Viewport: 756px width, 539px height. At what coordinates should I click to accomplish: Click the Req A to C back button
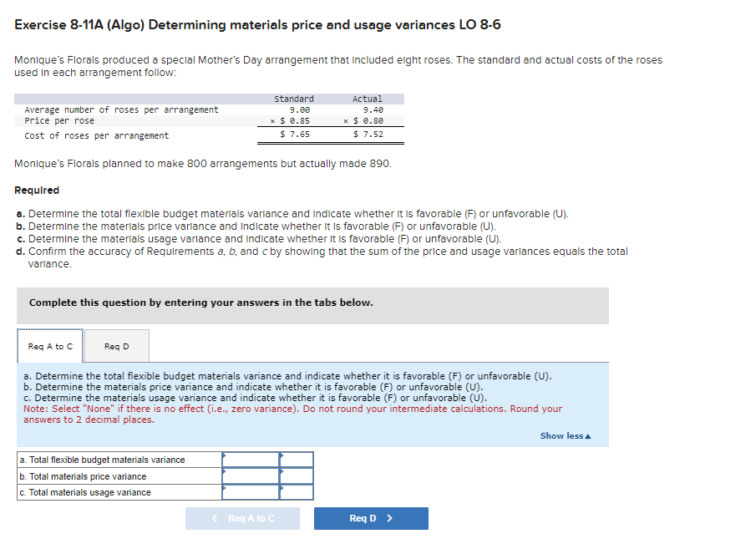[x=241, y=518]
